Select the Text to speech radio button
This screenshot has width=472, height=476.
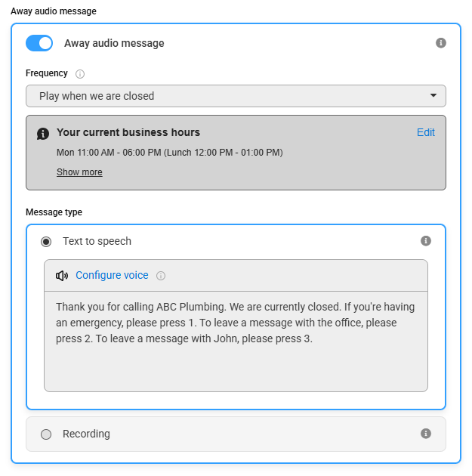[x=46, y=242]
